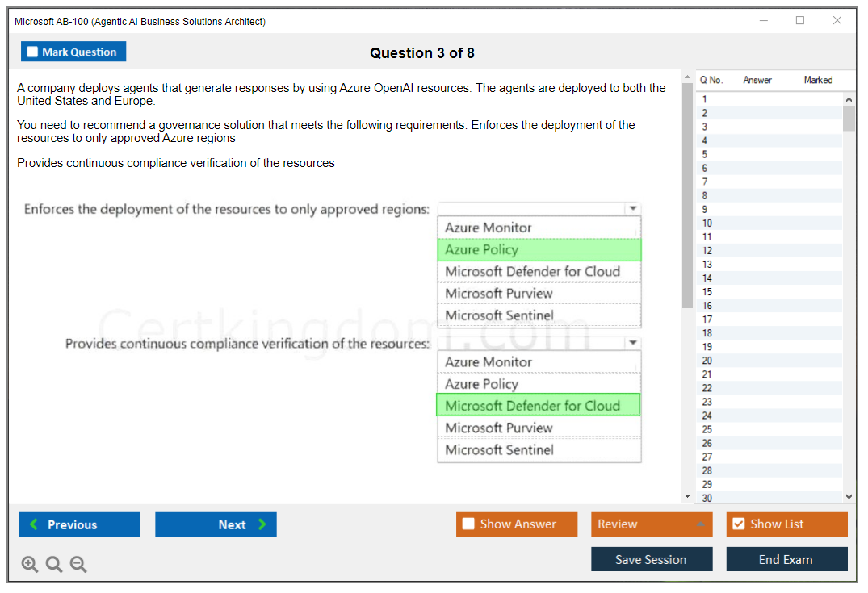Choose Microsoft Defender for Cloud in second list
The image size is (868, 593).
(x=539, y=406)
